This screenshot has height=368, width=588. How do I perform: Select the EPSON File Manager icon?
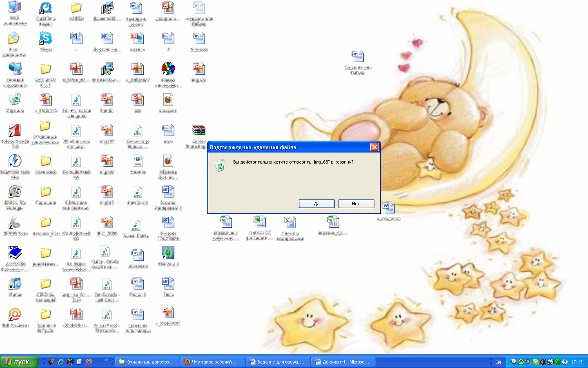point(15,198)
